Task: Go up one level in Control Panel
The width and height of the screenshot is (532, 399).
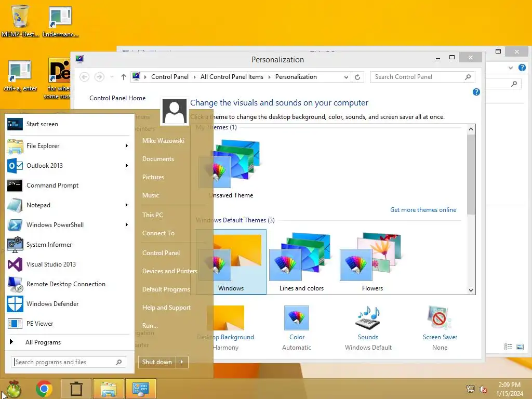Action: pyautogui.click(x=124, y=77)
